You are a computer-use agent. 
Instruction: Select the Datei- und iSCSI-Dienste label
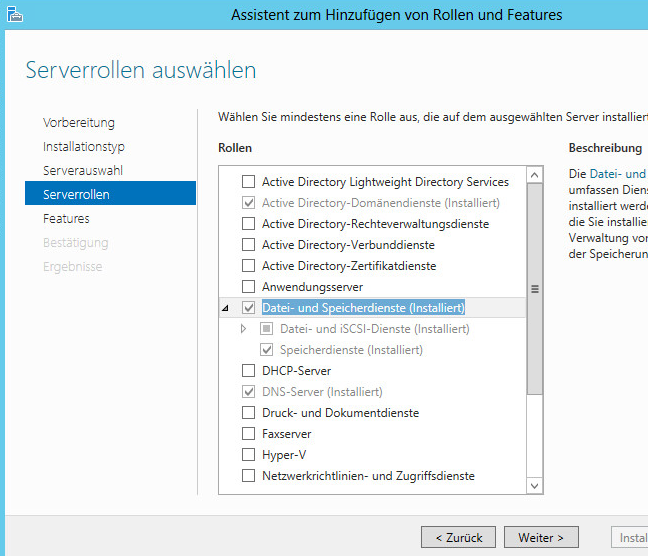[x=375, y=329]
